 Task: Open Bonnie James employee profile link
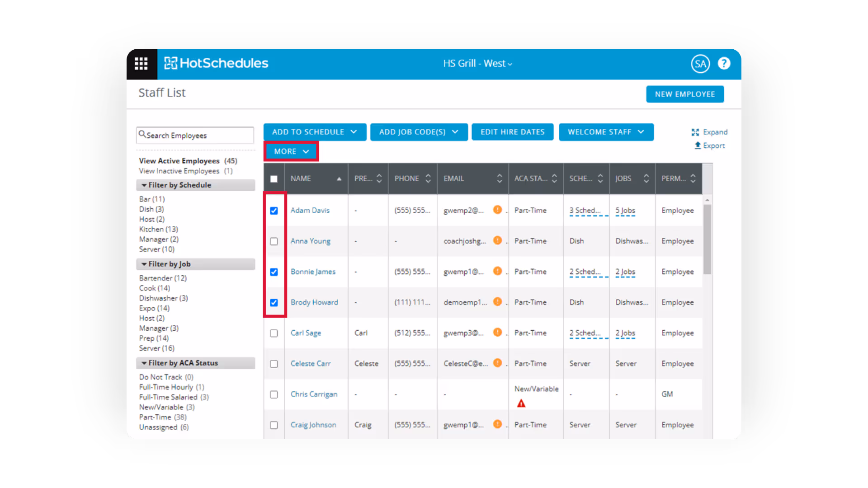click(x=313, y=272)
